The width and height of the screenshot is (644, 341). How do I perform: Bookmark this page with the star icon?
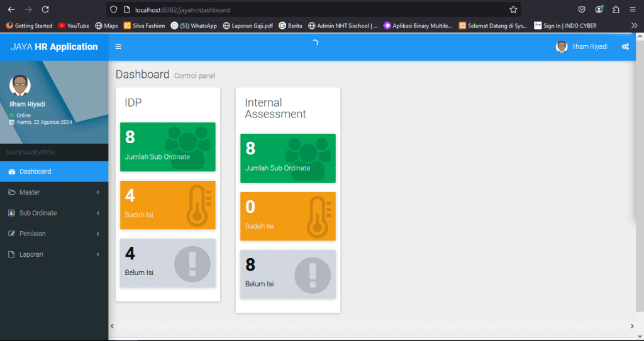coord(513,9)
